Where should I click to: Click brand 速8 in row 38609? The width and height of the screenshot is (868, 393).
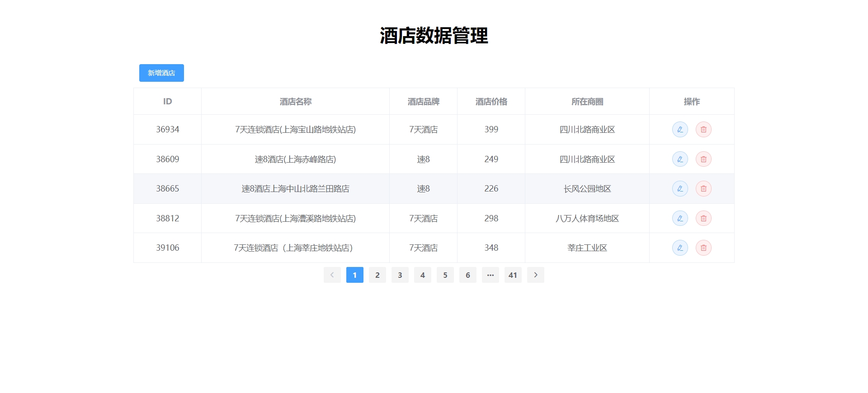point(424,159)
